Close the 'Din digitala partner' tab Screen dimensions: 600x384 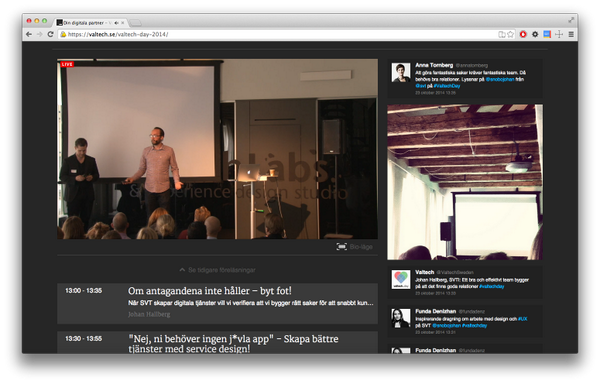(x=122, y=23)
